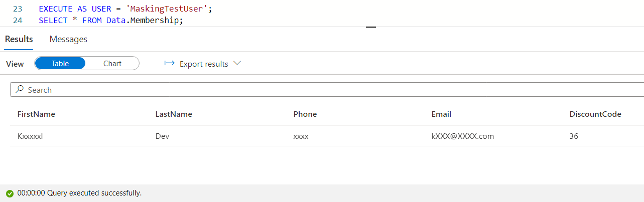Click the DiscountCode column header
644x202 pixels.
595,114
